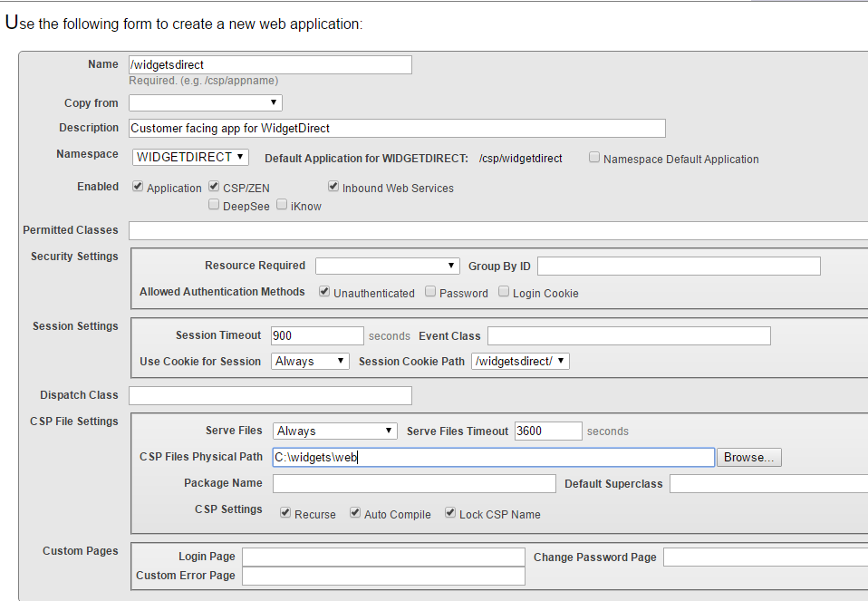Enable the iKnow checkbox
Screen dimensions: 868x601
(282, 205)
